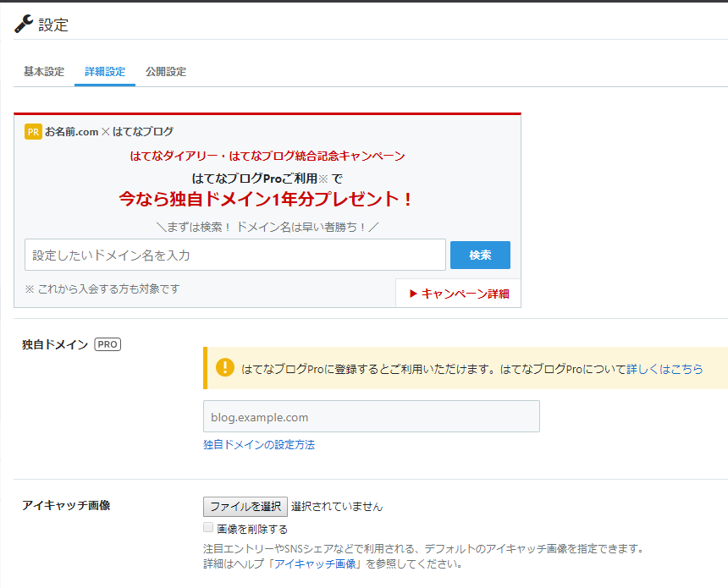
Task: Click the domain name search input box
Action: pyautogui.click(x=234, y=255)
